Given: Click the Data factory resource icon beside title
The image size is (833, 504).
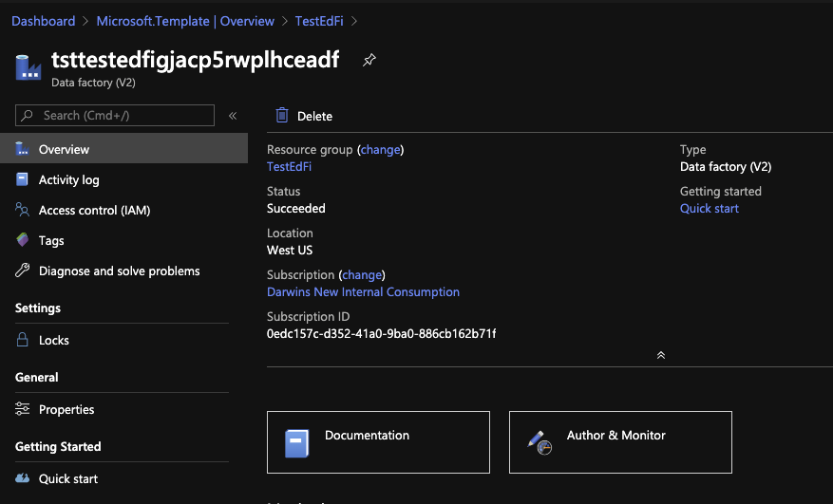Looking at the screenshot, I should (x=28, y=67).
